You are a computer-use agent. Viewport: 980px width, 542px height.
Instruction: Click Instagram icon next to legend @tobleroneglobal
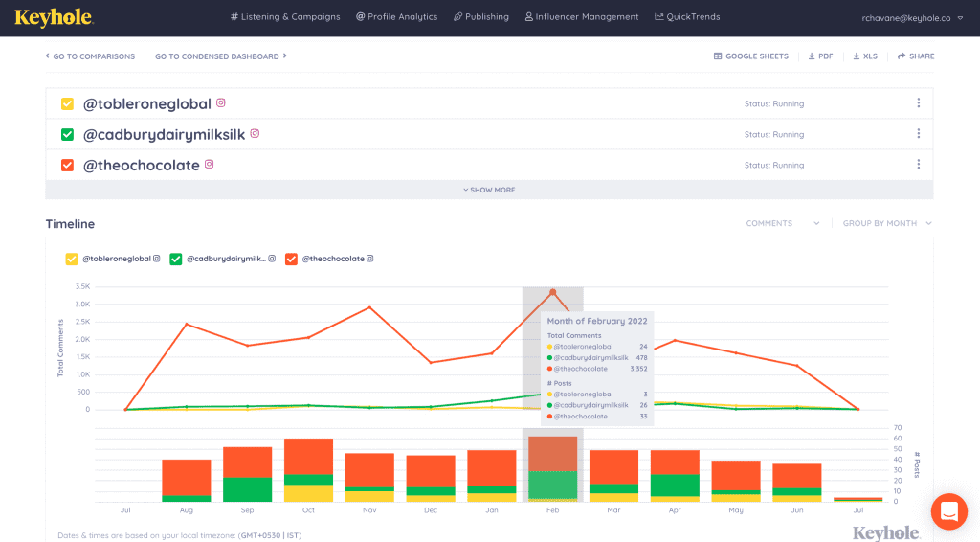click(x=157, y=259)
